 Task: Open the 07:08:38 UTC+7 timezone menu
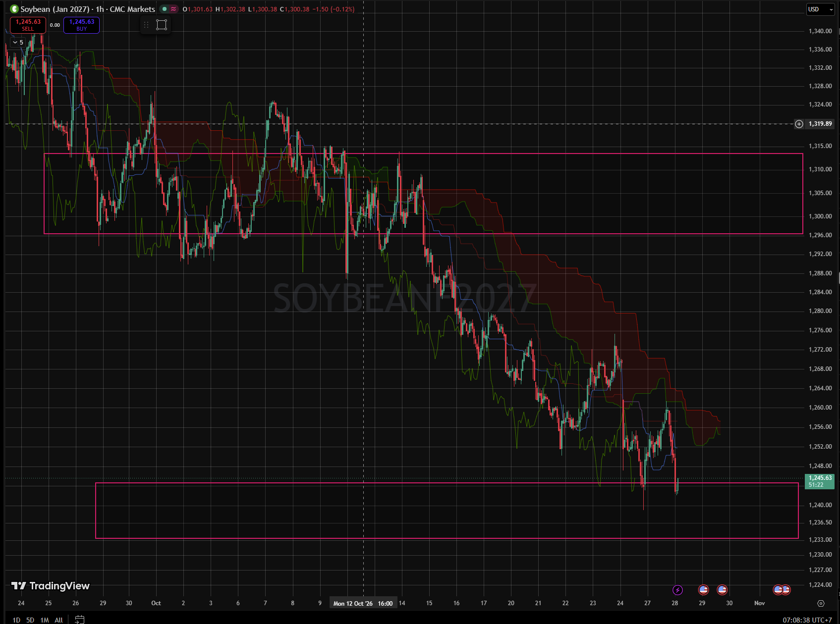tap(807, 620)
